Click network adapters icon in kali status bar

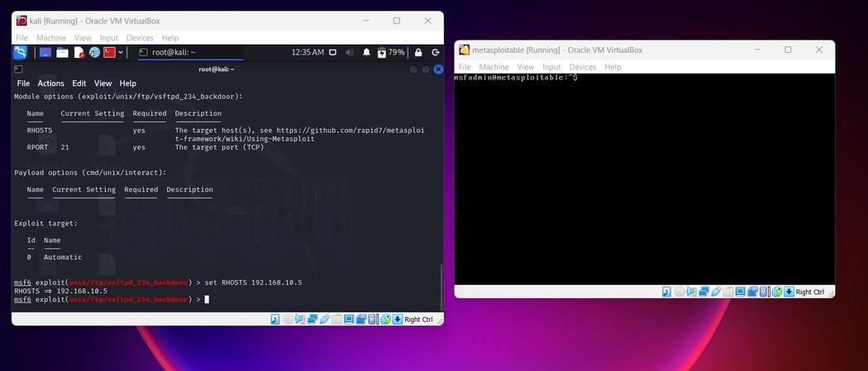point(312,319)
